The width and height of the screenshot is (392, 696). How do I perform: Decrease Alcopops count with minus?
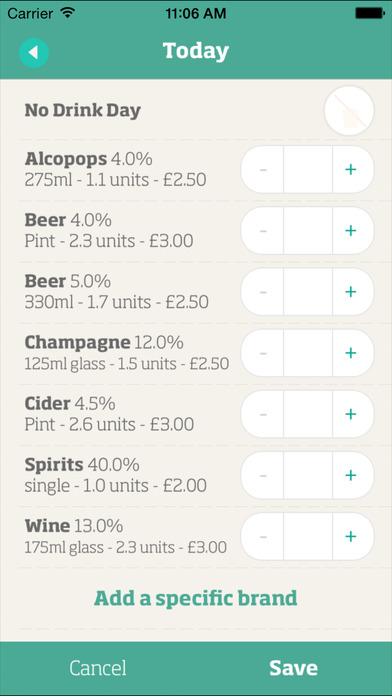pos(262,169)
